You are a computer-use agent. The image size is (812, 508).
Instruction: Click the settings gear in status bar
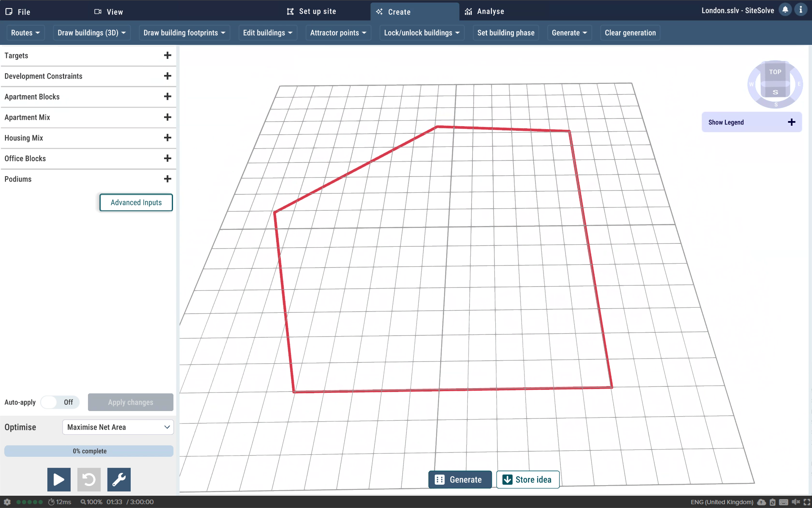click(x=7, y=502)
